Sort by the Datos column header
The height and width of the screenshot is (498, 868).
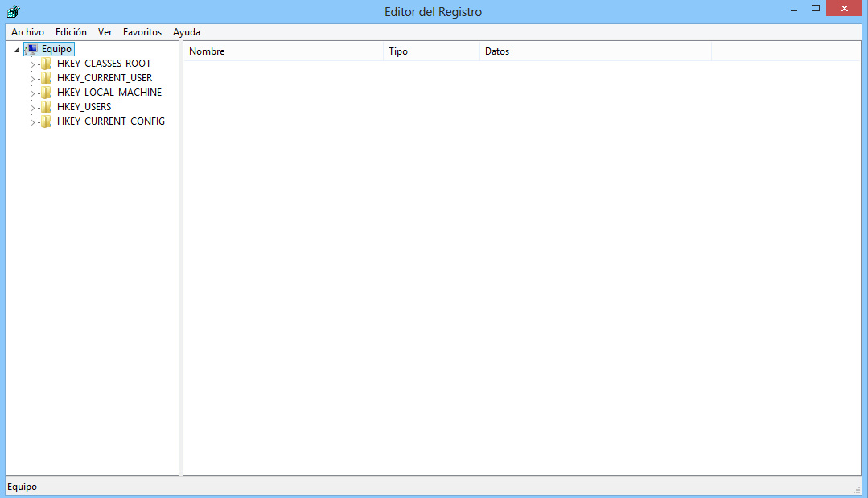(595, 51)
